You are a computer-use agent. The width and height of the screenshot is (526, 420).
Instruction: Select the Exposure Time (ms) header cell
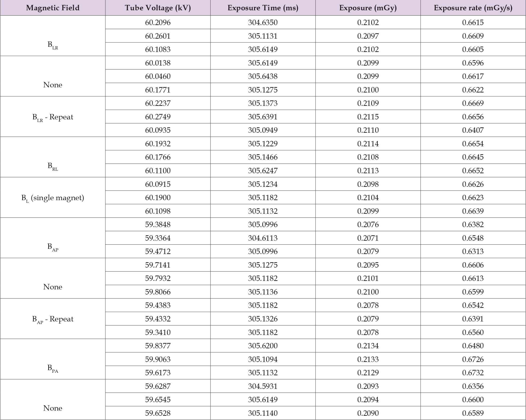(x=263, y=8)
